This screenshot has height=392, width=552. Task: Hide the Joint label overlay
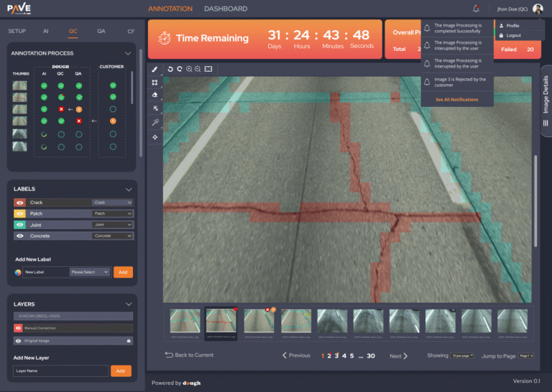(x=20, y=225)
